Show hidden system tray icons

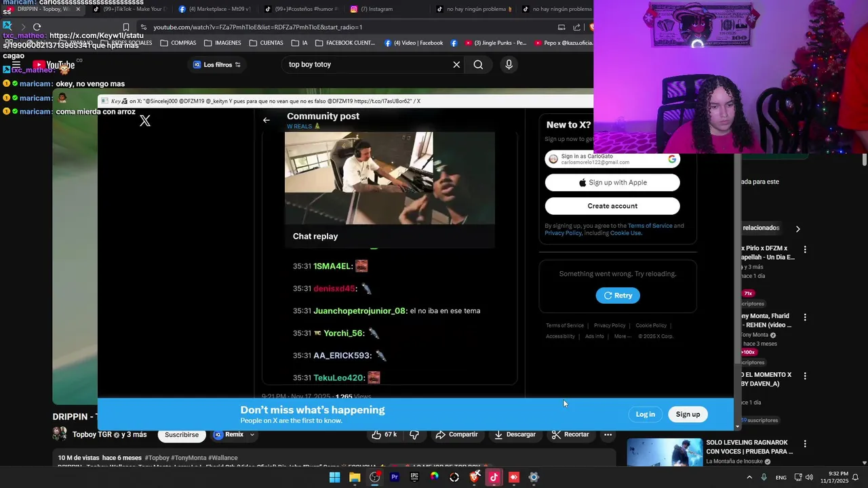click(749, 477)
